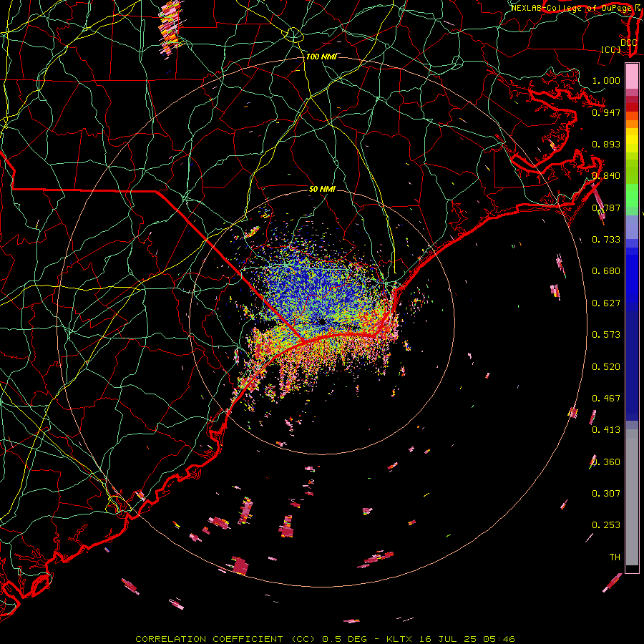This screenshot has height=644, width=644.
Task: Click the 0.253 color scale value
Action: [606, 525]
